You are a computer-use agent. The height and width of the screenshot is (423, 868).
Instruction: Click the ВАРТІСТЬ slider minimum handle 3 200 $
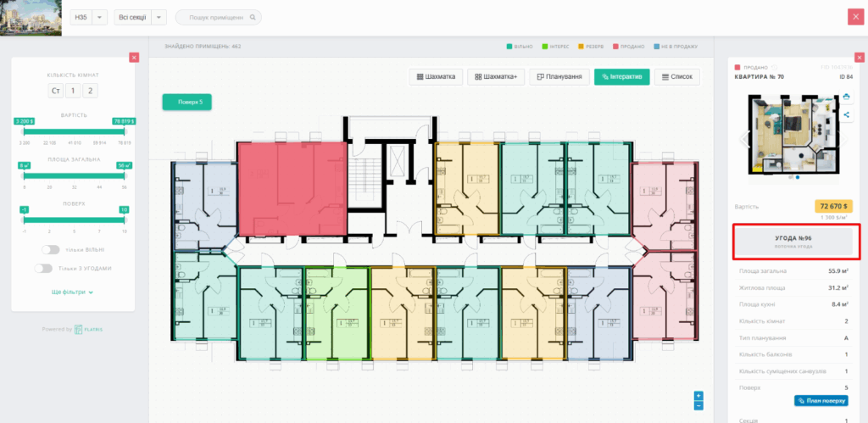pyautogui.click(x=24, y=120)
